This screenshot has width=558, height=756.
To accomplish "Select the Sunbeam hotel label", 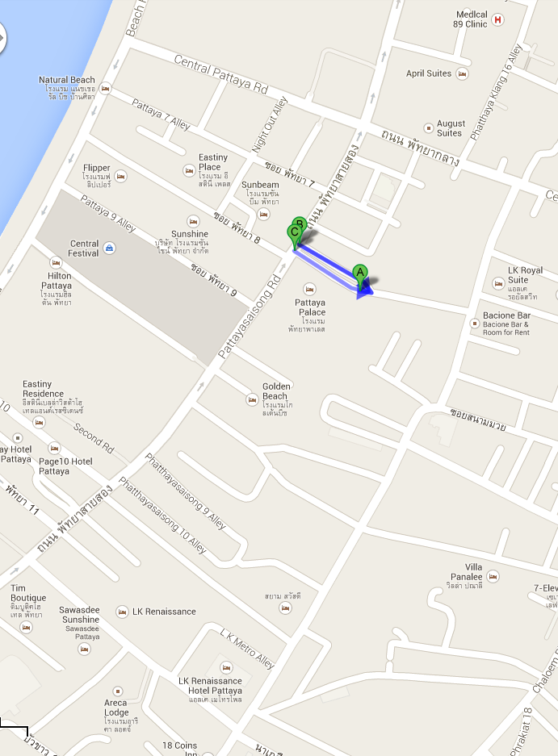I will point(260,185).
